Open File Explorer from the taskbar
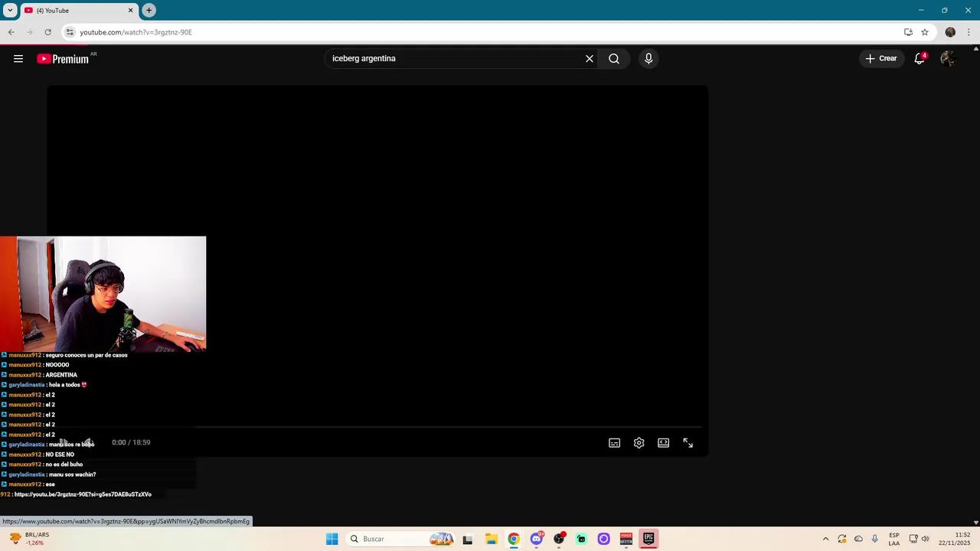980x551 pixels. point(491,539)
